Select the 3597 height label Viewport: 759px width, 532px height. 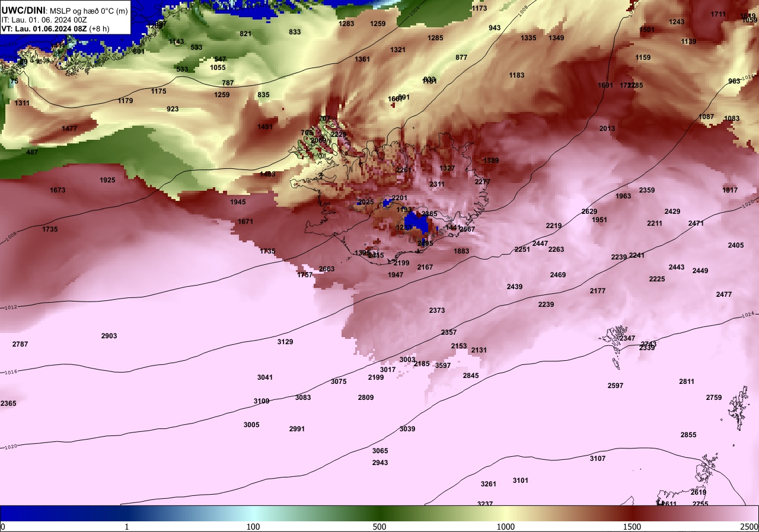click(x=443, y=366)
